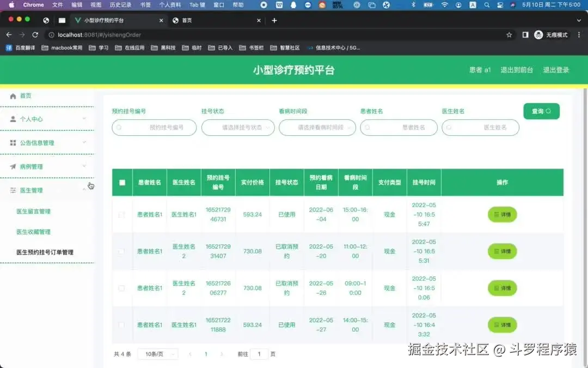Click the site info icon in address bar
The width and height of the screenshot is (588, 368).
(51, 35)
